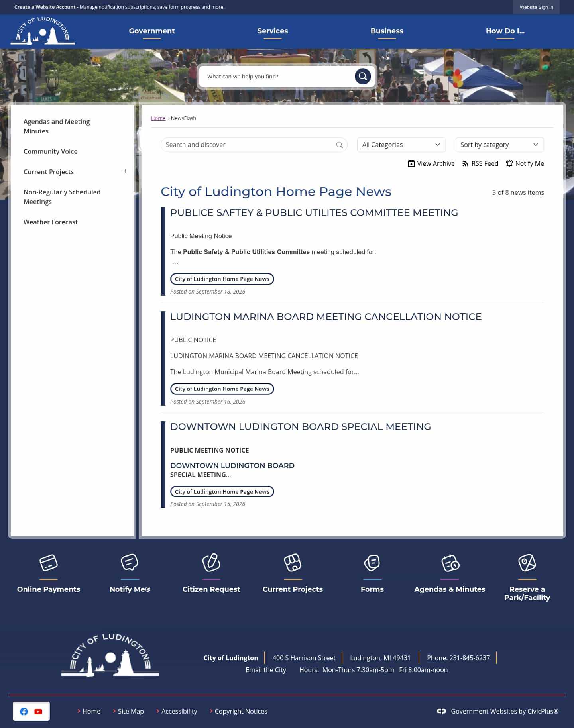Viewport: 574px width, 728px height.
Task: Click the Copyright Notices footer link
Action: click(x=241, y=711)
